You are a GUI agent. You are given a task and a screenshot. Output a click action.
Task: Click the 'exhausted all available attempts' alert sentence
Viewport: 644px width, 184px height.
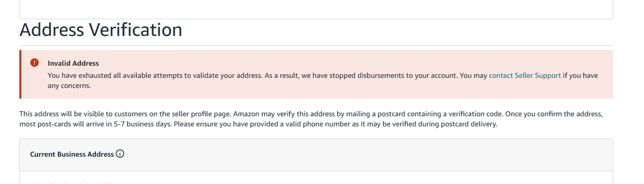point(155,76)
